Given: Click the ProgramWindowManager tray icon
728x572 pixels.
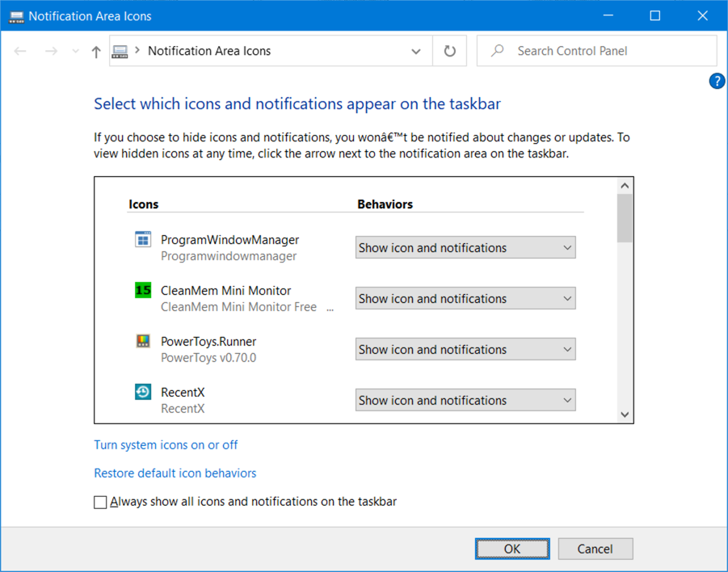Looking at the screenshot, I should point(142,239).
